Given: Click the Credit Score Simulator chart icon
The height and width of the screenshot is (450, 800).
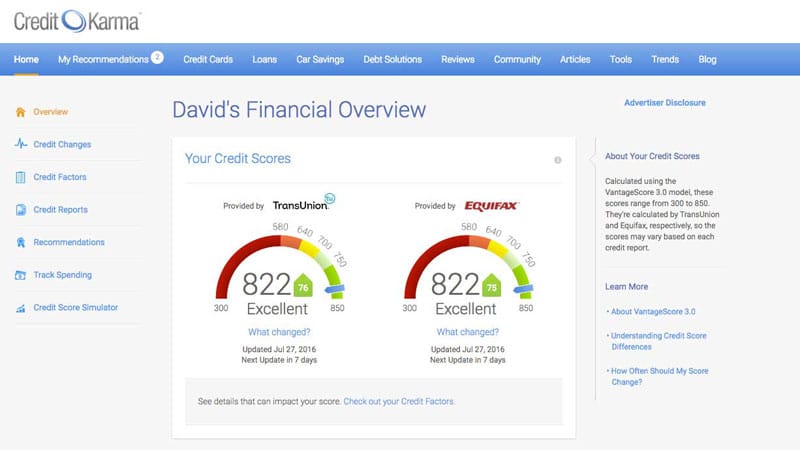Looking at the screenshot, I should [21, 308].
